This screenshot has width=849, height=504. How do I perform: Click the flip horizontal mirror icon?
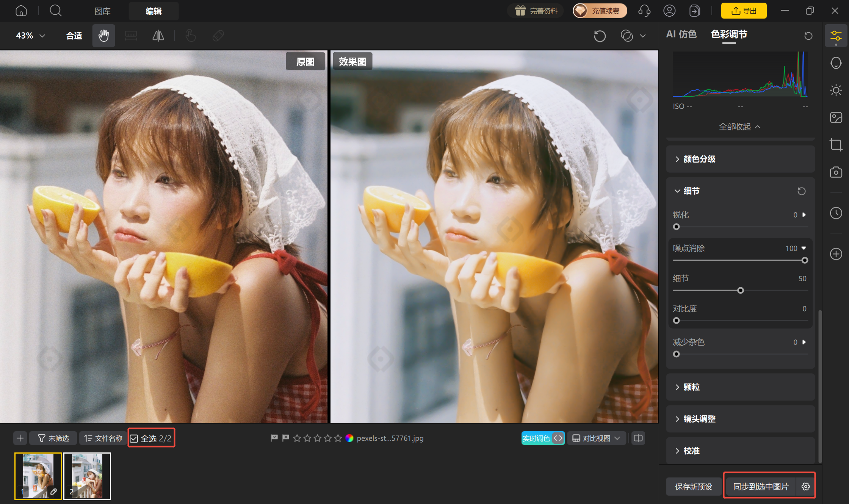tap(158, 36)
